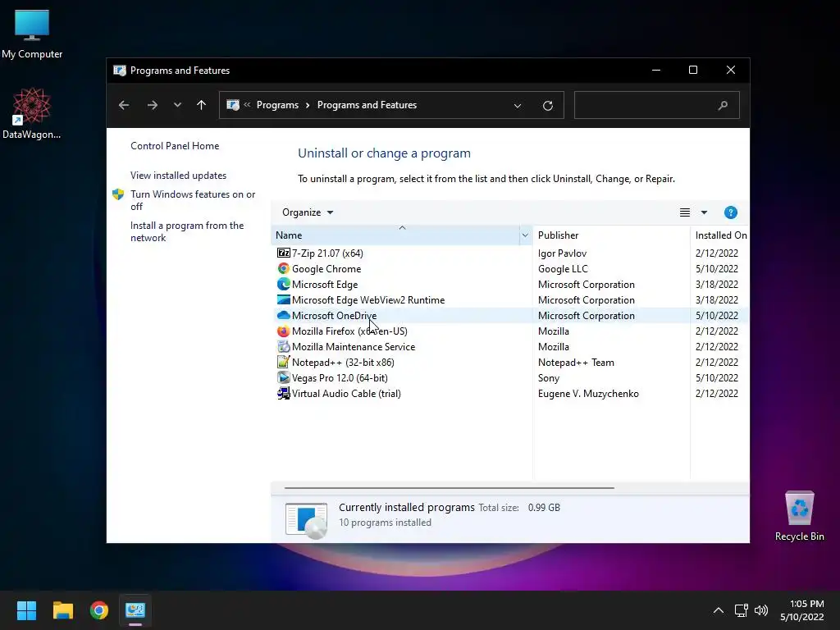Open File Explorer from the taskbar
The image size is (840, 630).
tap(62, 609)
